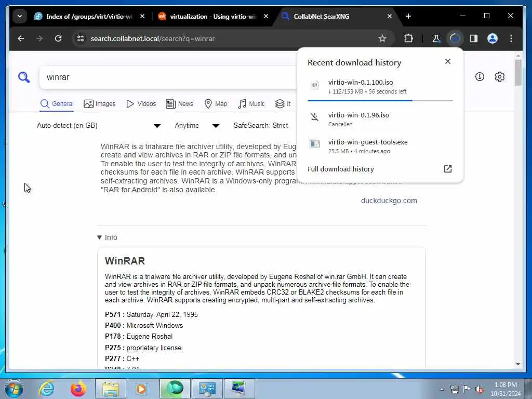Screen dimensions: 532x399
Task: Bookmark this page with the star
Action: tap(382, 38)
